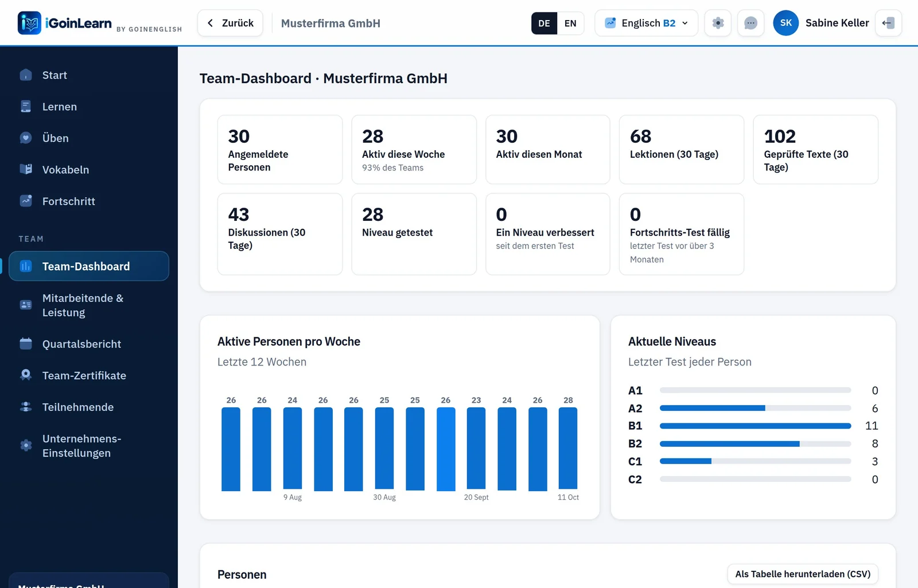
Task: Click the Letzter Test jeder Person subtitle
Action: point(690,362)
